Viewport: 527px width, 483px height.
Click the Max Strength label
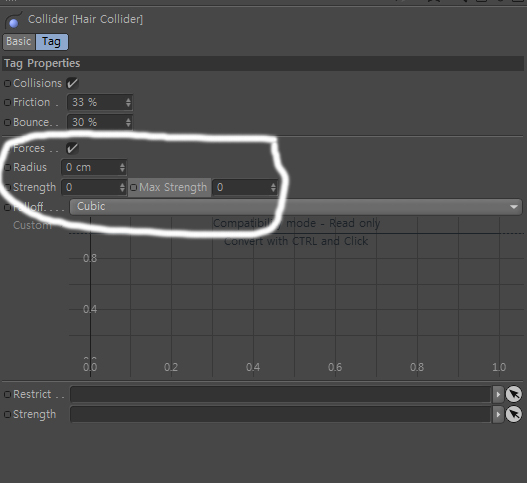tap(173, 187)
